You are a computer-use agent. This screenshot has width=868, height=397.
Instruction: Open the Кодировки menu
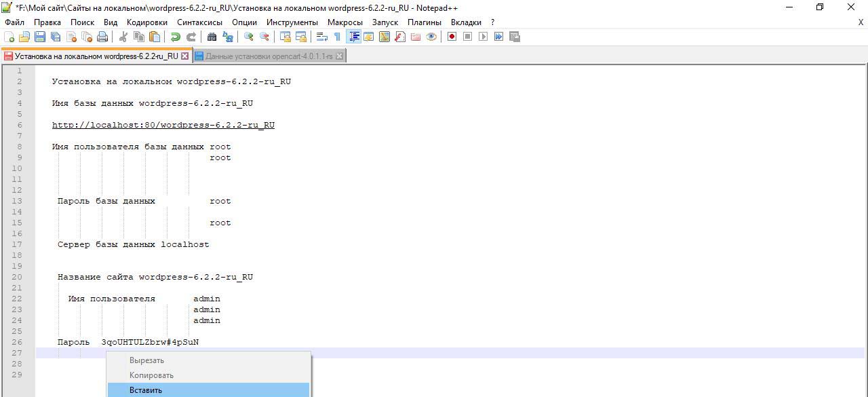(x=146, y=22)
